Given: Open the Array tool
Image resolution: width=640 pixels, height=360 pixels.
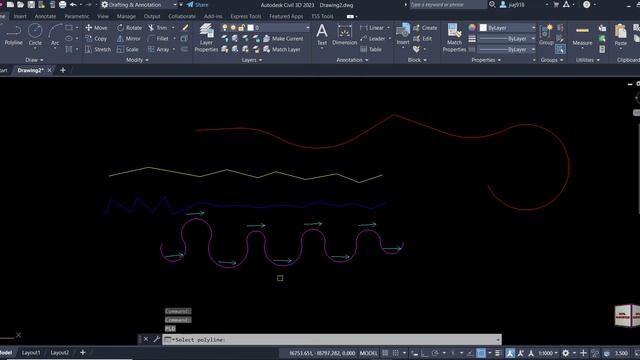Looking at the screenshot, I should click(158, 49).
